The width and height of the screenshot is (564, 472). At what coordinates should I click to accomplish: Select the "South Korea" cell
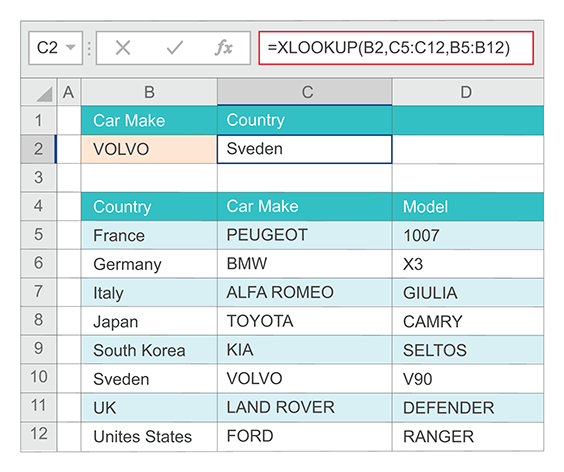click(149, 349)
